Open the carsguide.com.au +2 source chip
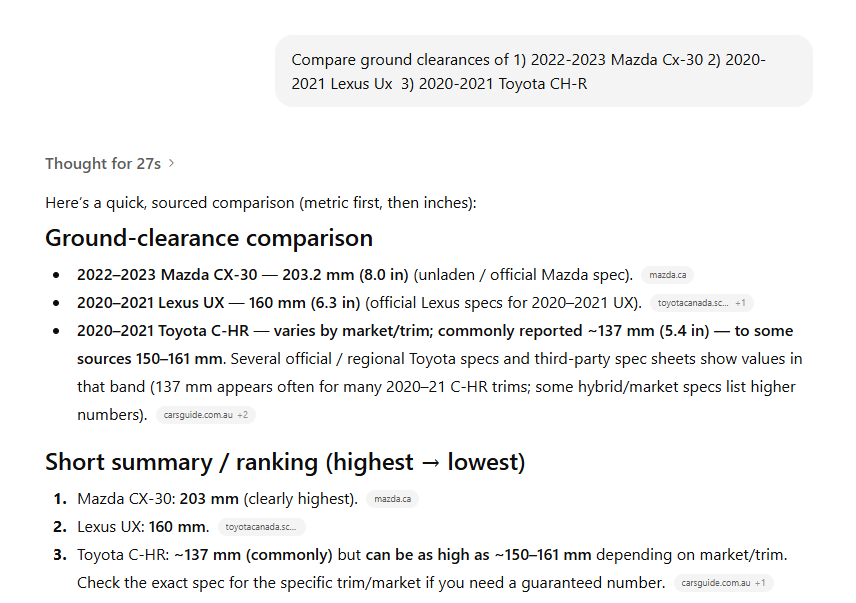 pos(206,415)
